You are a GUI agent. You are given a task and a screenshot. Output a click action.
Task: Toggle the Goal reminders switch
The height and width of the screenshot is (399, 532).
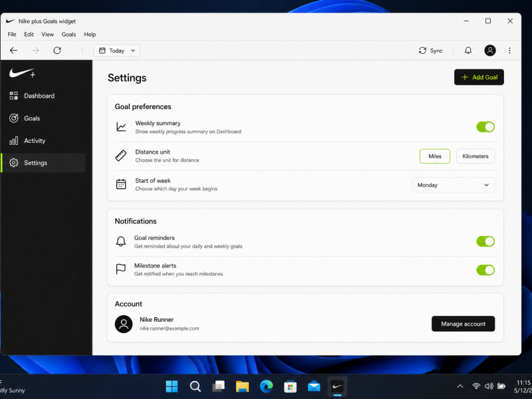(485, 241)
